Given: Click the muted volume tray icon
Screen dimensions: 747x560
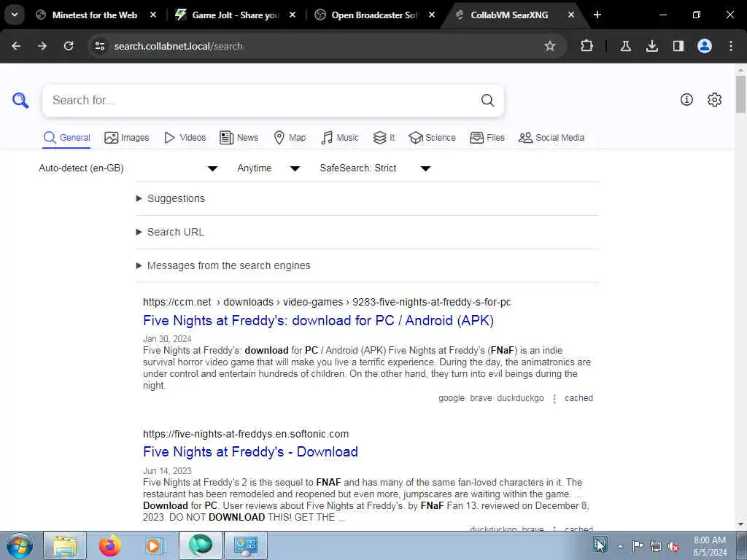Looking at the screenshot, I should click(x=673, y=546).
